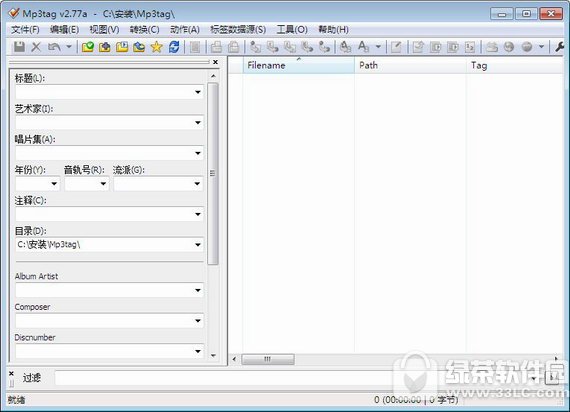Open the 编辑(E) menu
The width and height of the screenshot is (570, 412).
(64, 29)
